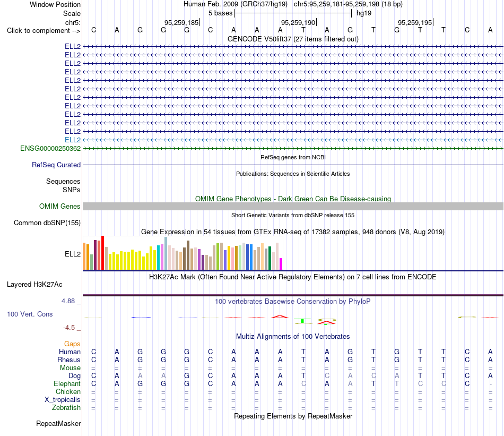Click the OMIM Genes track label
The height and width of the screenshot is (436, 504).
pos(60,206)
